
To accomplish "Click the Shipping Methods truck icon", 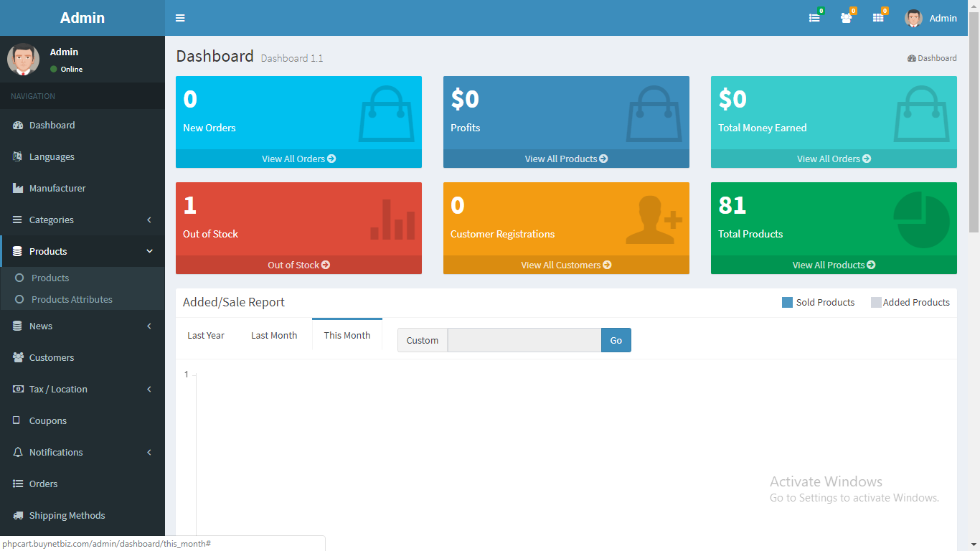I will pos(17,515).
